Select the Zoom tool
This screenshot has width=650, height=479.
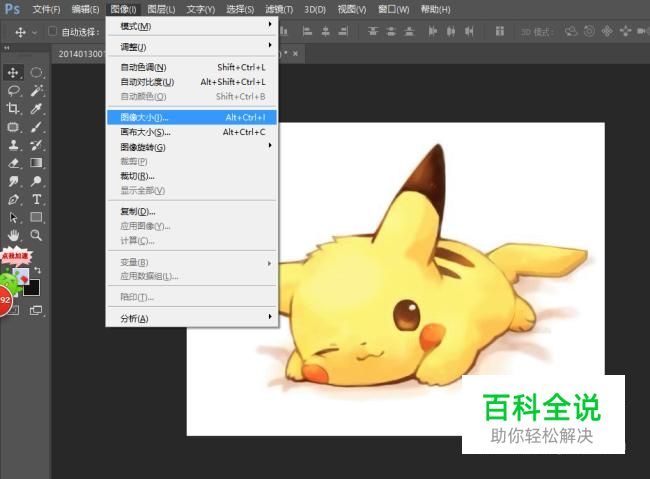tap(36, 236)
